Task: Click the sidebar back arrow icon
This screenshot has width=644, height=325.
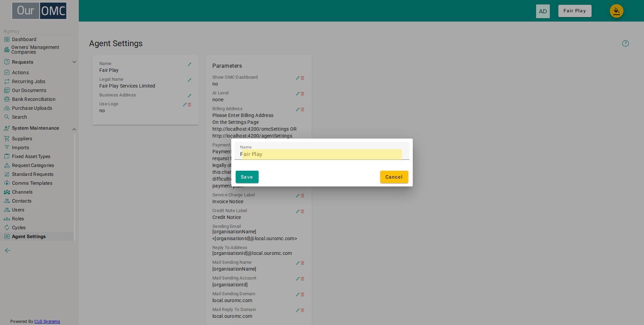Action: 8,250
